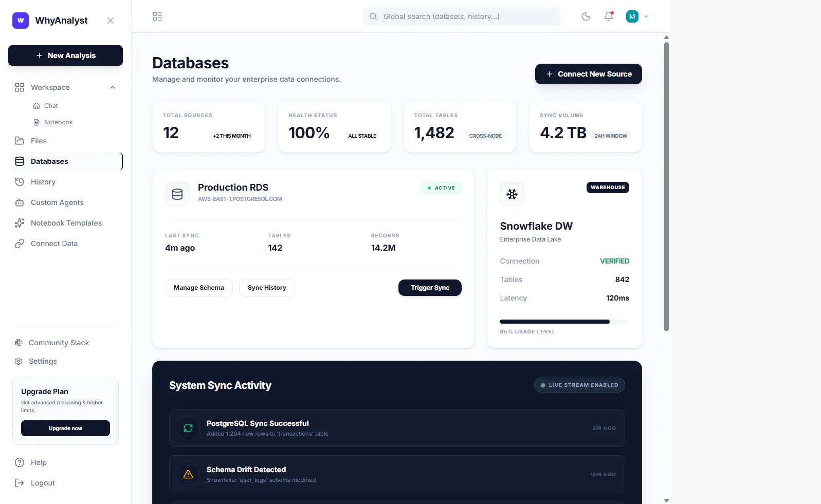This screenshot has width=821, height=504.
Task: Select Databases in the sidebar
Action: click(65, 161)
